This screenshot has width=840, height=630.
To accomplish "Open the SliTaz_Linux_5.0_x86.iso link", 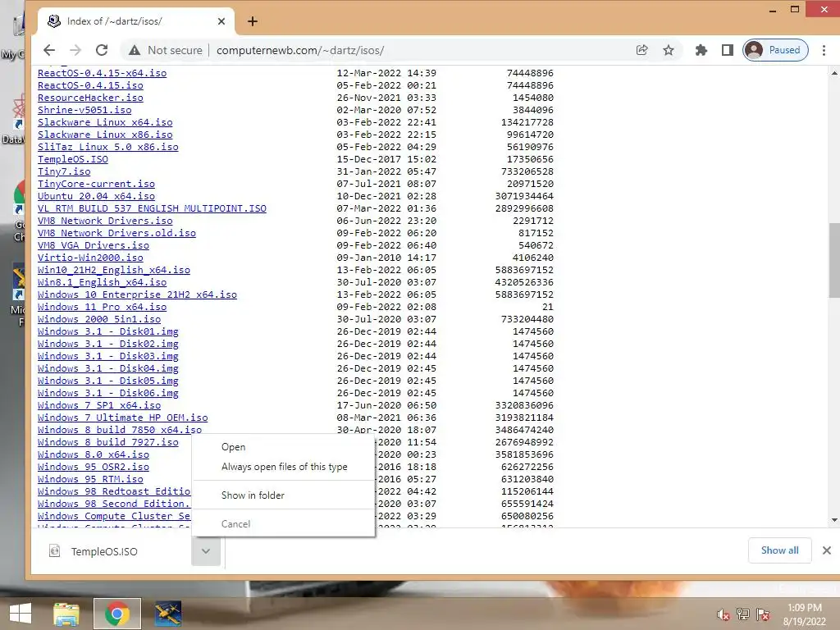I will (x=107, y=147).
